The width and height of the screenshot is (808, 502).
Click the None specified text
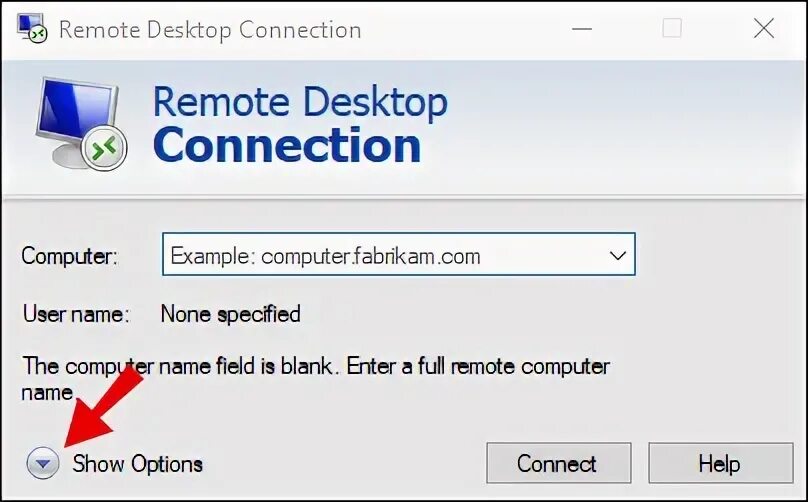click(230, 314)
